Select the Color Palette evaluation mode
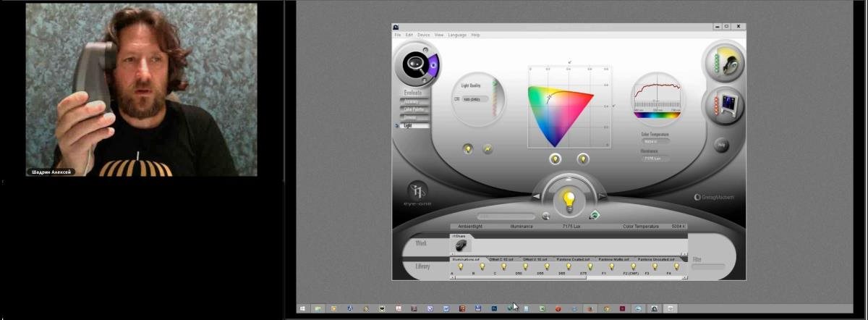The image size is (868, 320). click(415, 109)
